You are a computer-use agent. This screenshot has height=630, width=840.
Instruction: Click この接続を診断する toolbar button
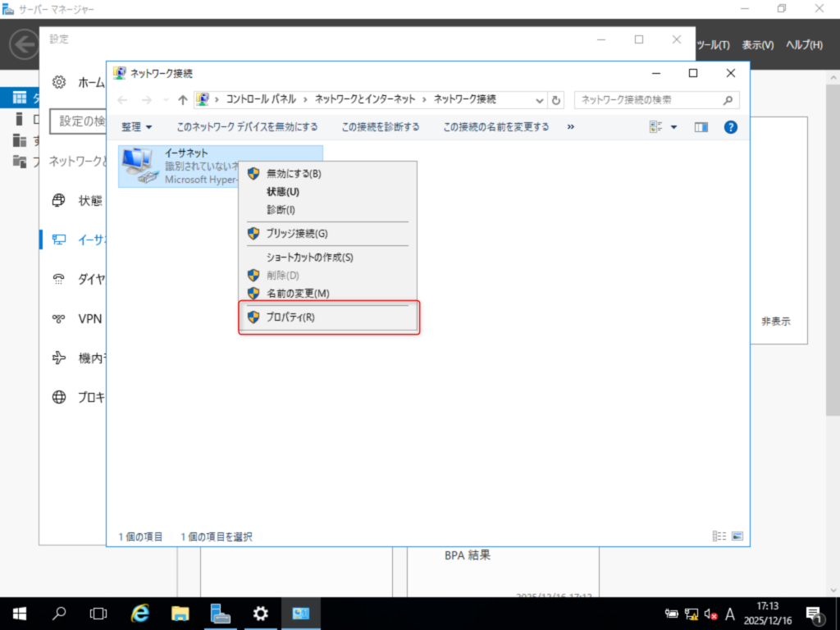[380, 127]
